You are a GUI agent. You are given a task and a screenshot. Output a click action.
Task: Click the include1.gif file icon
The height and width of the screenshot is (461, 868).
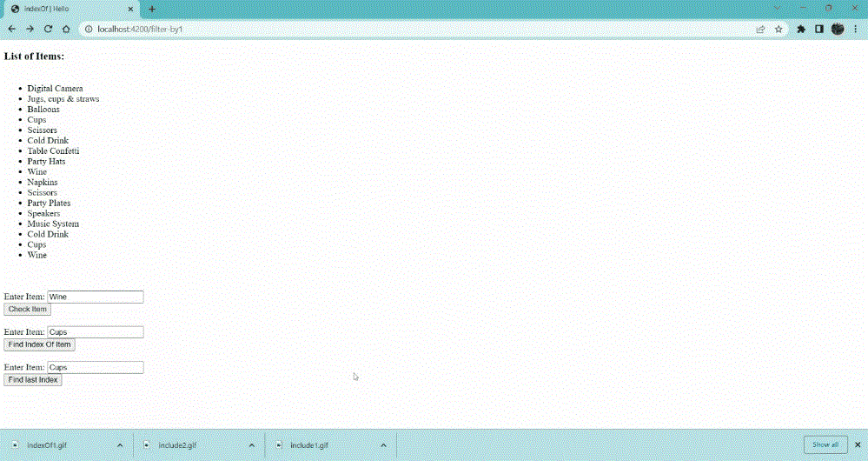click(x=279, y=445)
